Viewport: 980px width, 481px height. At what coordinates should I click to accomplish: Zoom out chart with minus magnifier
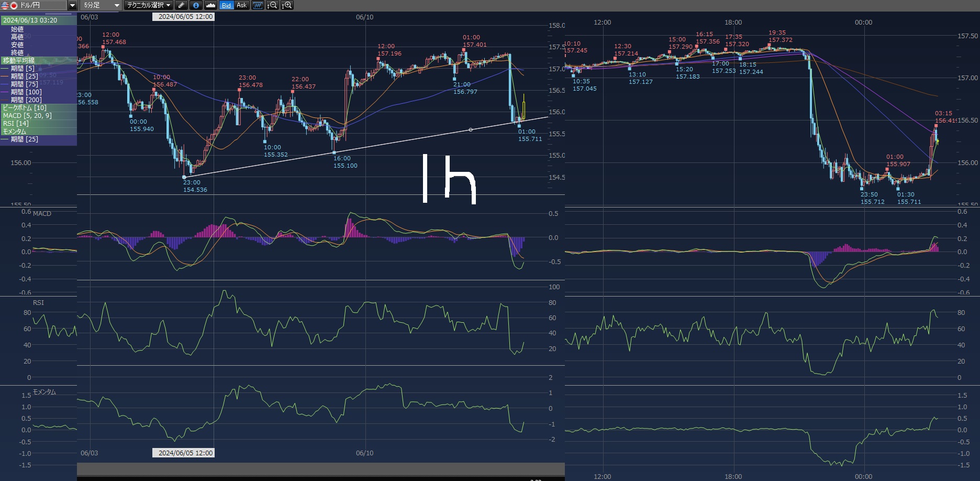[x=272, y=5]
